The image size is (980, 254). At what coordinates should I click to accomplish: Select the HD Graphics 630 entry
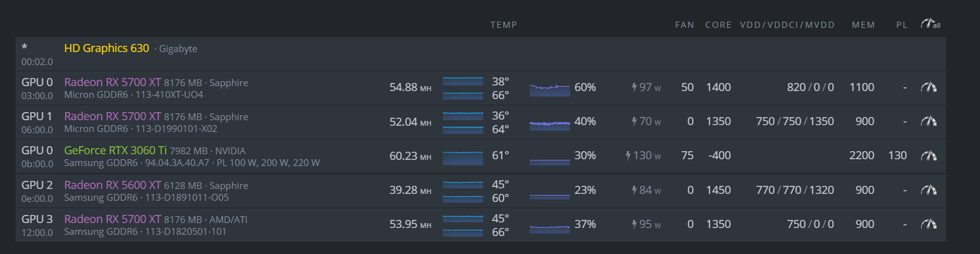(x=107, y=48)
